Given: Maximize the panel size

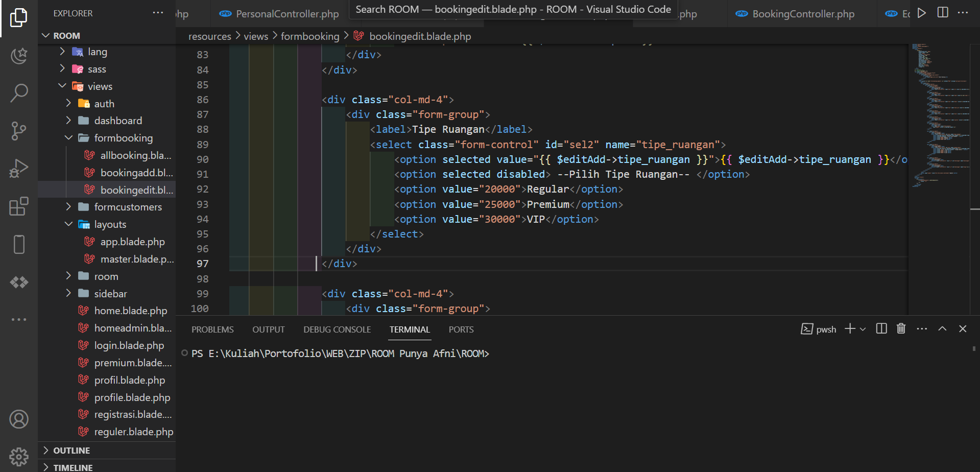Looking at the screenshot, I should pos(943,329).
